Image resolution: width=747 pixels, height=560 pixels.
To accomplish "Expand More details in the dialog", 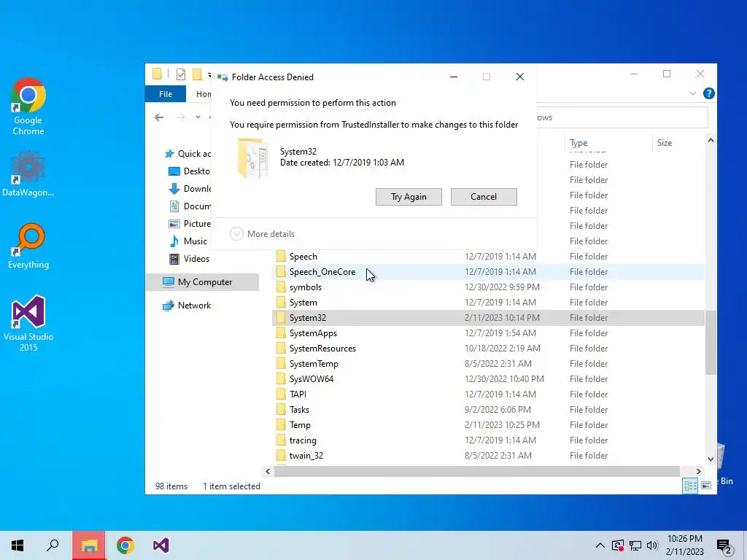I will [x=263, y=234].
